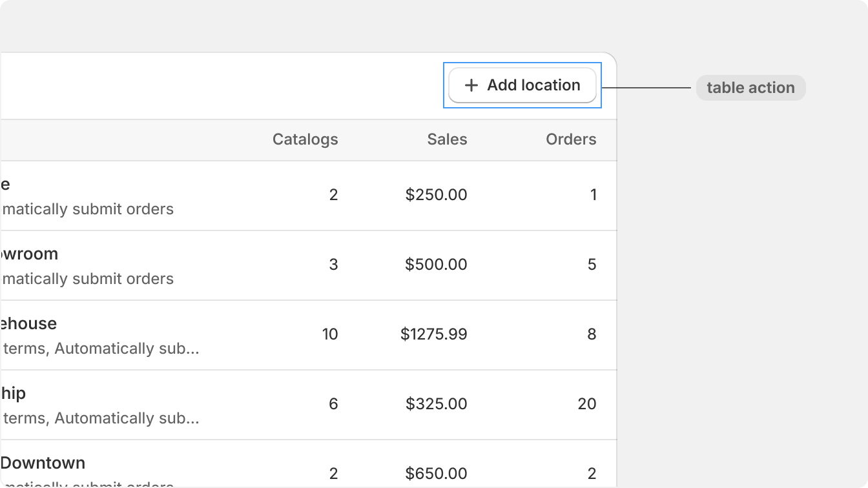Open the row name ending in 'ehouse'
Image resolution: width=868 pixels, height=488 pixels.
tap(28, 323)
